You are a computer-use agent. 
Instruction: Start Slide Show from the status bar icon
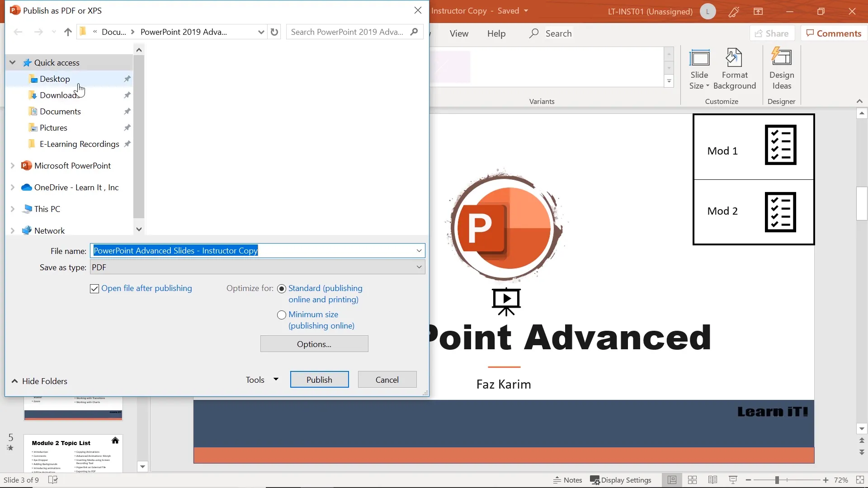pos(733,480)
